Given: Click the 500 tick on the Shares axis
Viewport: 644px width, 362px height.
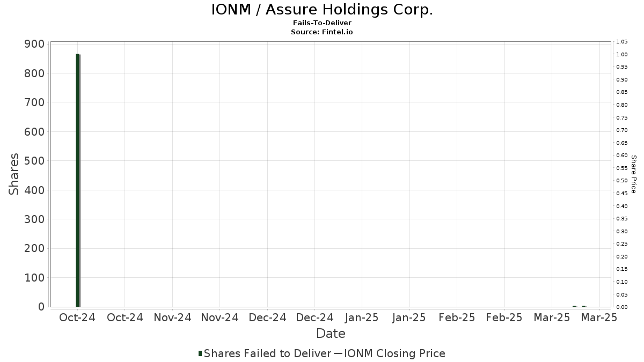Looking at the screenshot, I should point(34,161).
